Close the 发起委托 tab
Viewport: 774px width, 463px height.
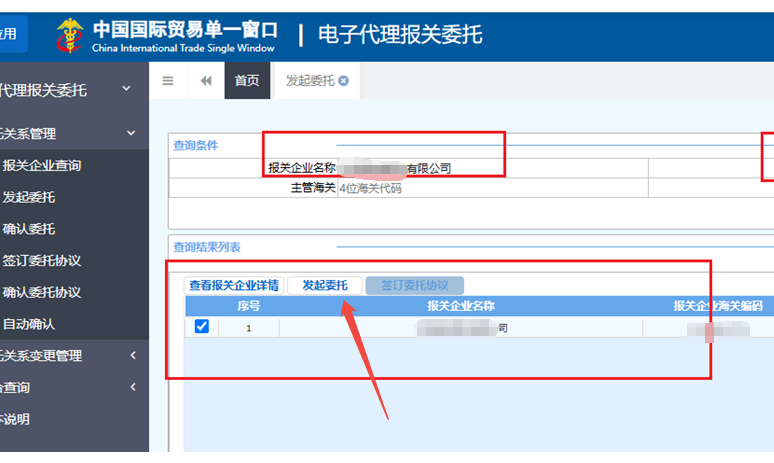(344, 81)
